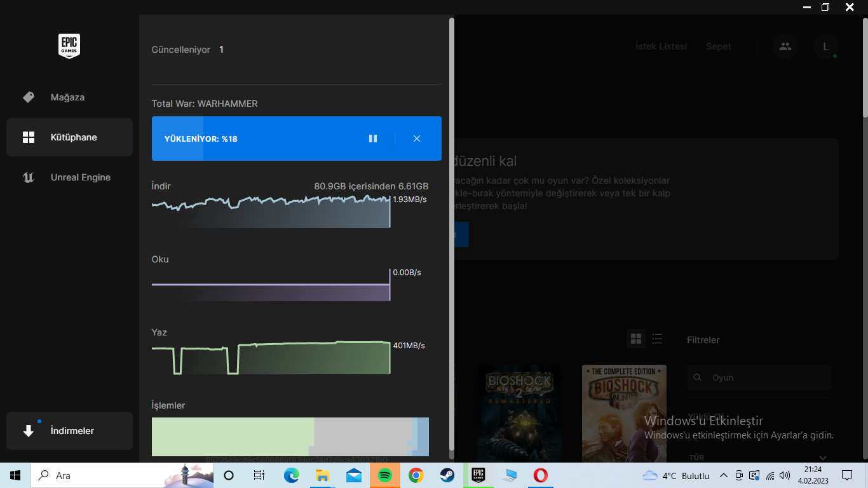Click the main window scrollbar
The image size is (868, 488).
865,69
